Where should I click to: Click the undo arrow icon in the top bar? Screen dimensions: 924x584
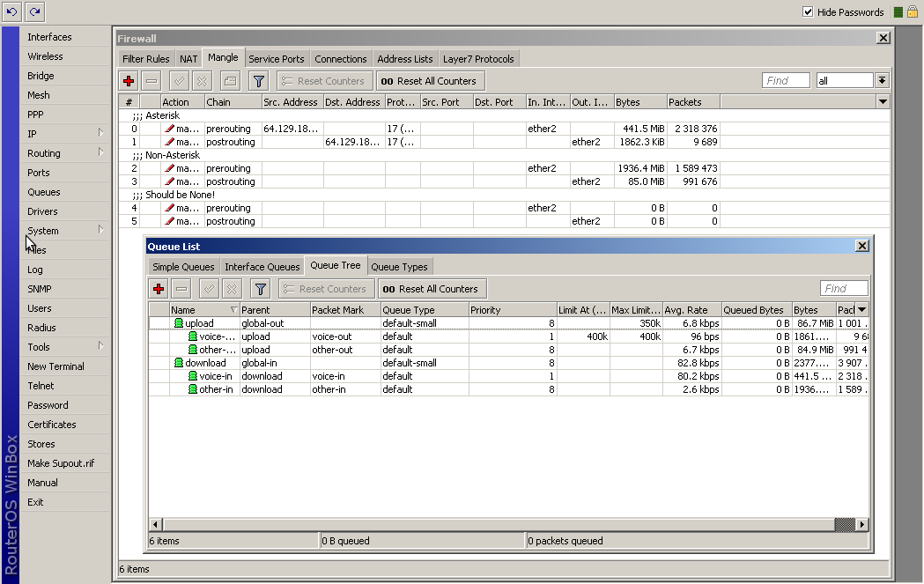coord(12,11)
